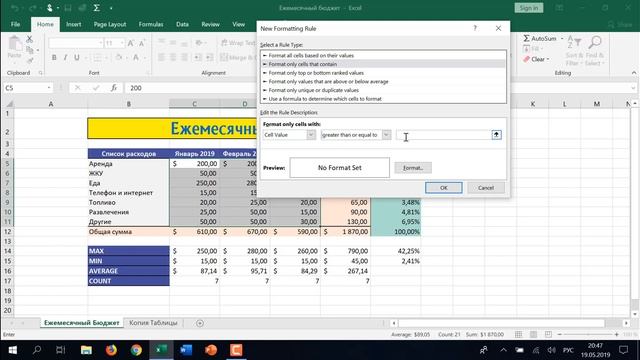Click the Find & Select magnifier icon
Image resolution: width=640 pixels, height=360 pixels.
pos(595,42)
